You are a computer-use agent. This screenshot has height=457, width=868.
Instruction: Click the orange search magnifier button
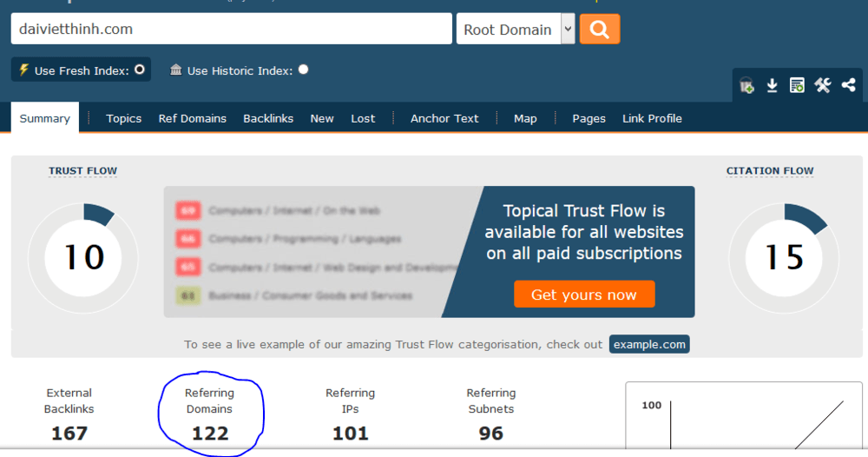(600, 29)
